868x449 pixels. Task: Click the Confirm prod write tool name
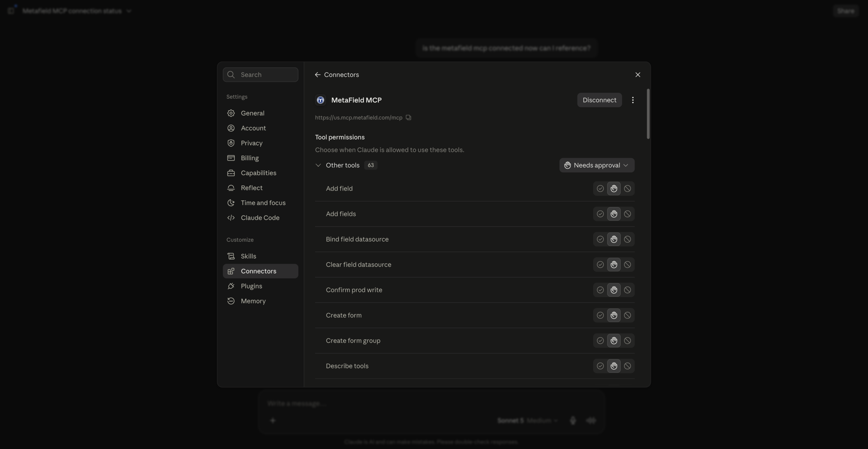(x=354, y=290)
